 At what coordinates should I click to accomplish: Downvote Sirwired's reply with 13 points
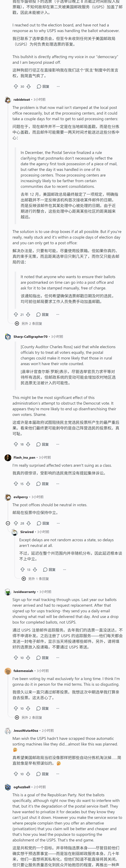pos(35,569)
